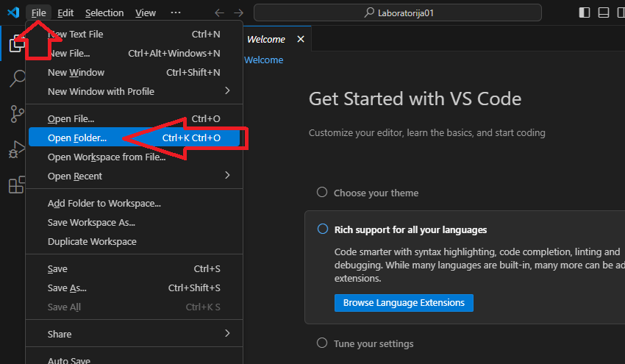Viewport: 625px width, 364px height.
Task: Click Save As... in the File menu
Action: point(134,288)
